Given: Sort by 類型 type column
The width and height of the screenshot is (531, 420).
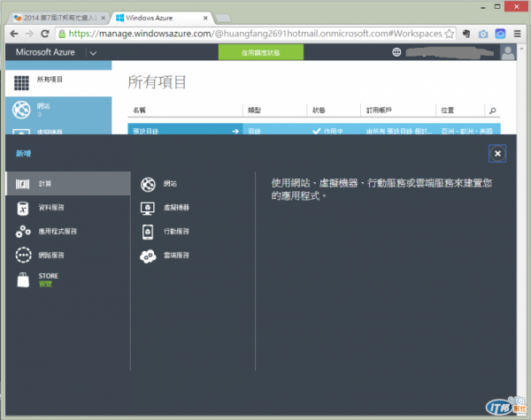Looking at the screenshot, I should pyautogui.click(x=254, y=111).
